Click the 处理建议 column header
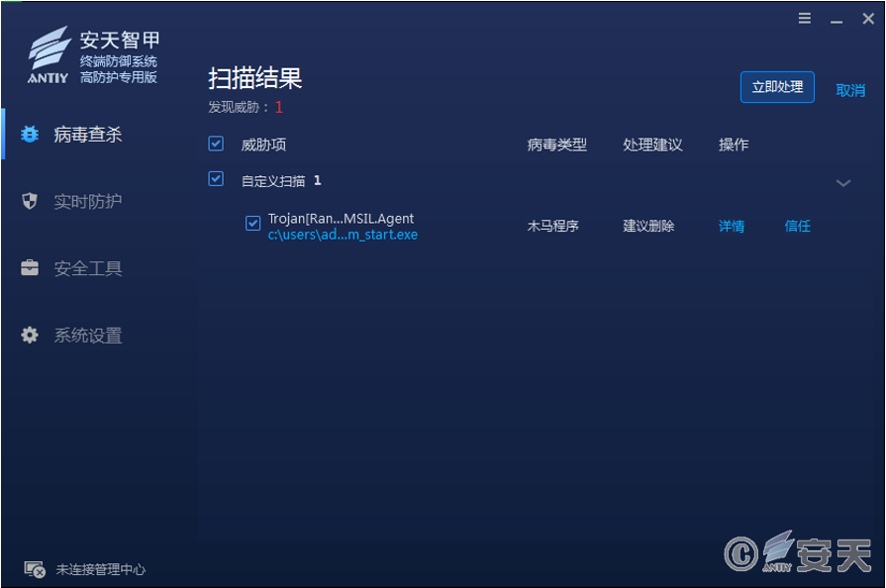Image resolution: width=886 pixels, height=588 pixels. click(652, 145)
